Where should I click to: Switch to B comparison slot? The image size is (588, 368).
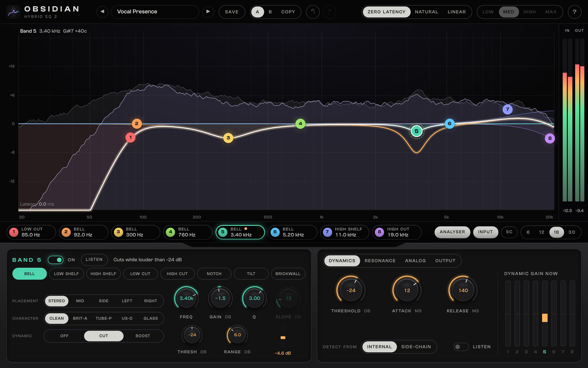point(270,12)
